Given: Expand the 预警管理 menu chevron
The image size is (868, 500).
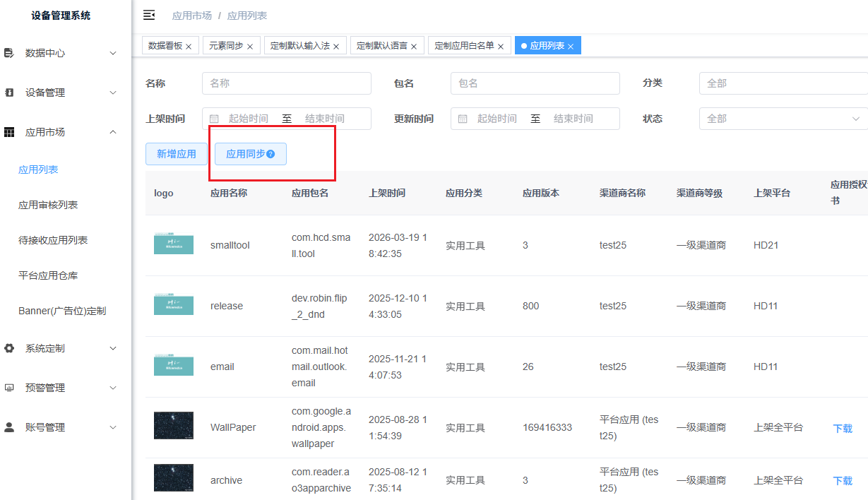Looking at the screenshot, I should tap(113, 388).
